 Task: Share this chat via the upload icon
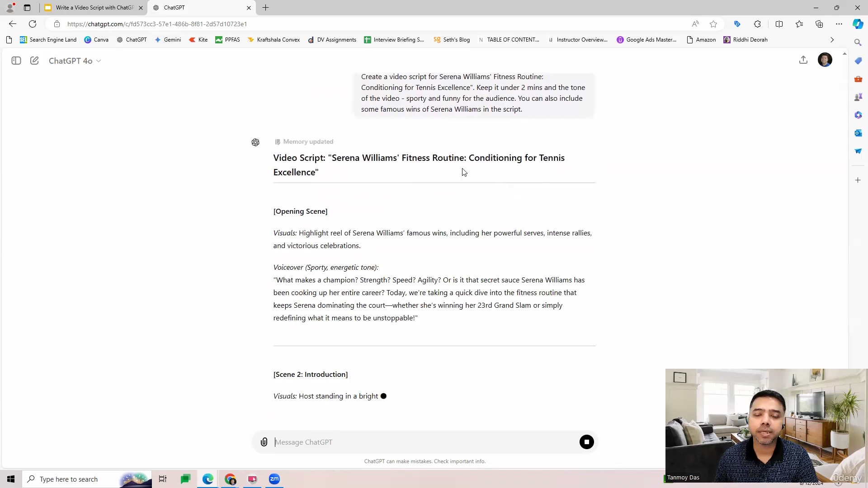click(803, 60)
